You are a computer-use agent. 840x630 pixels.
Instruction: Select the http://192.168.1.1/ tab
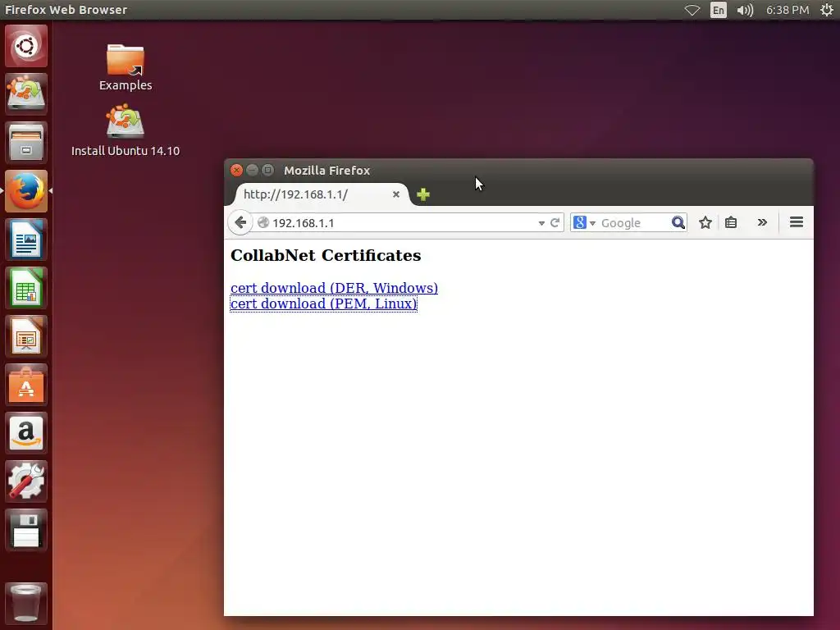tap(322, 194)
